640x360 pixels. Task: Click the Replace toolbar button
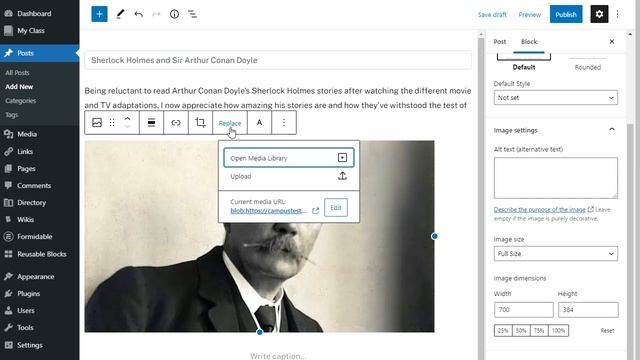[x=230, y=123]
